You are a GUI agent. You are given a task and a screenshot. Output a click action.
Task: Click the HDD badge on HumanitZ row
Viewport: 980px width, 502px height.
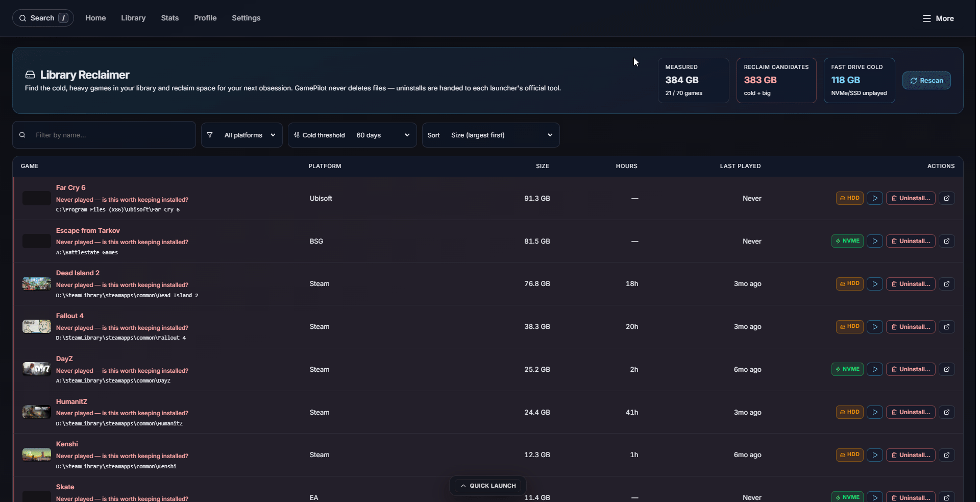[x=849, y=412]
